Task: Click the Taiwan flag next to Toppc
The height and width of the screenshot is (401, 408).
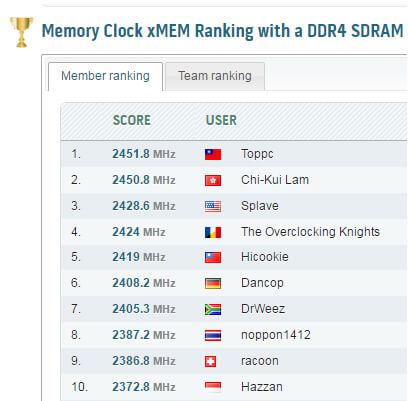Action: pos(213,154)
